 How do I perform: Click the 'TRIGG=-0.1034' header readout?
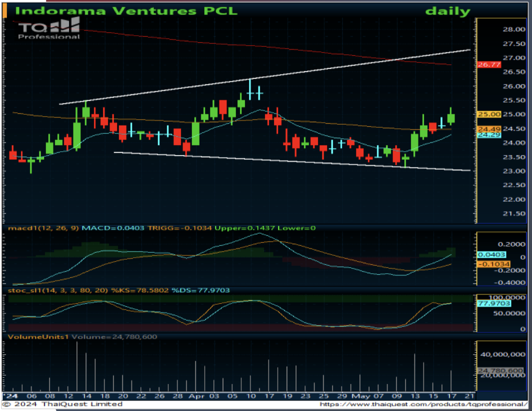[180, 228]
